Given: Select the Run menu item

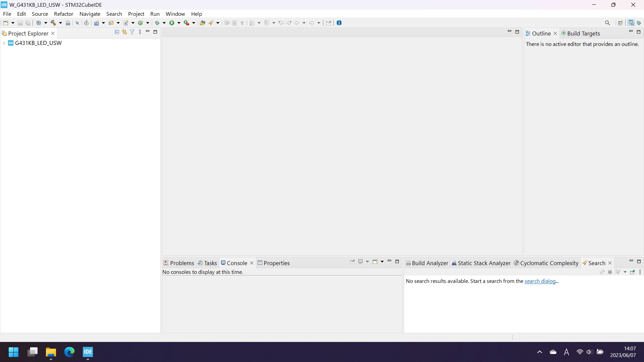Looking at the screenshot, I should (x=155, y=14).
